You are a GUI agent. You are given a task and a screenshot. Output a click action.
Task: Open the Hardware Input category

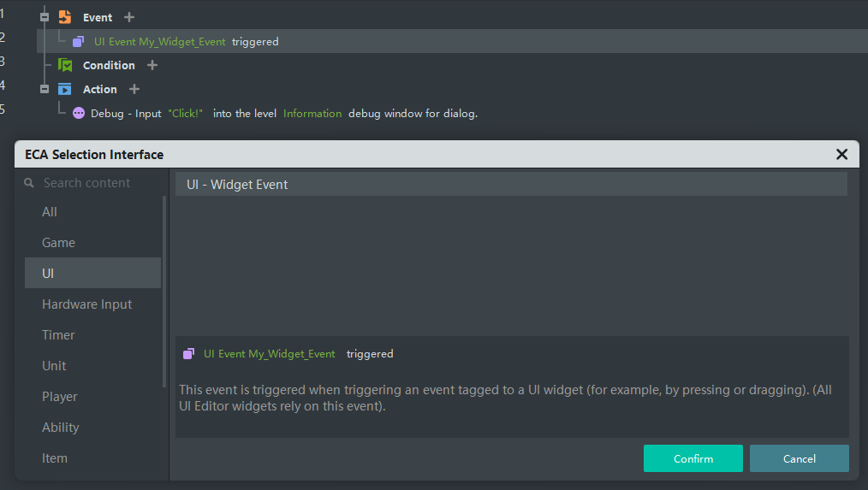[86, 304]
